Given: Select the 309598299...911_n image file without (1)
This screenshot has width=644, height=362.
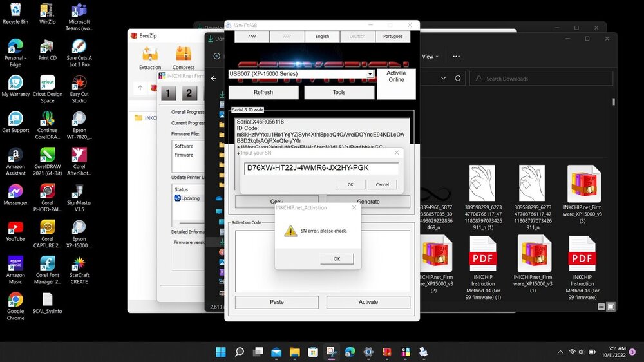Looking at the screenshot, I should (x=533, y=197).
